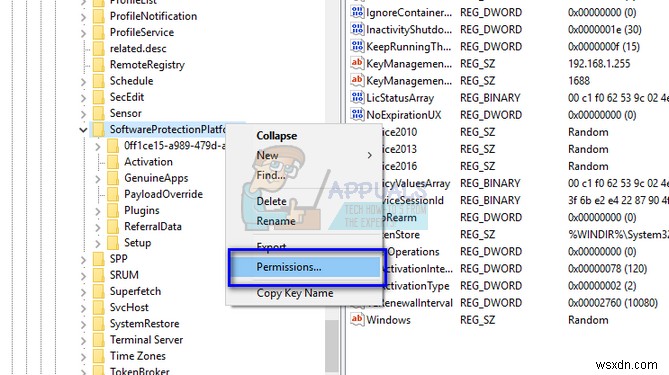Select the LicStatusArray value name
This screenshot has height=375, width=669.
pyautogui.click(x=400, y=98)
